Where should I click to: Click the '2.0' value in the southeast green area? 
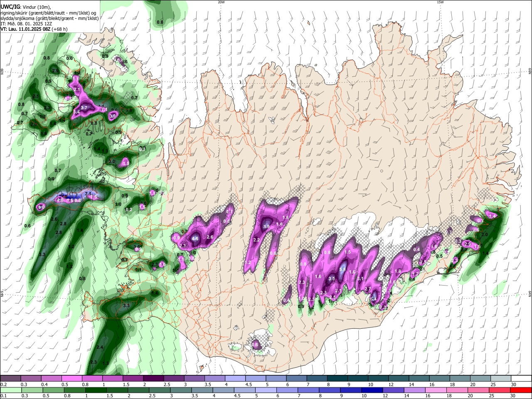(484, 234)
